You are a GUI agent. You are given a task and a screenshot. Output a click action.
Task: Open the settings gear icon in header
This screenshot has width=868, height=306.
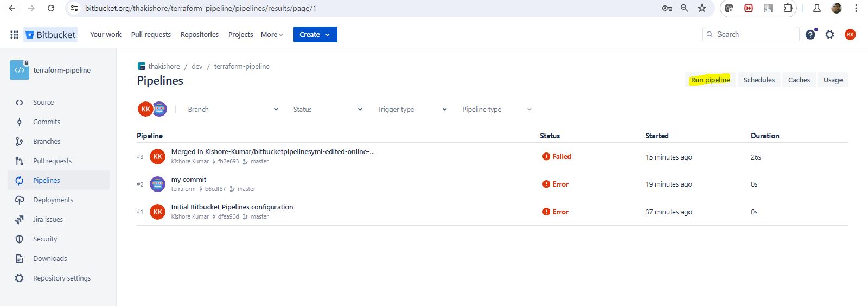point(829,35)
